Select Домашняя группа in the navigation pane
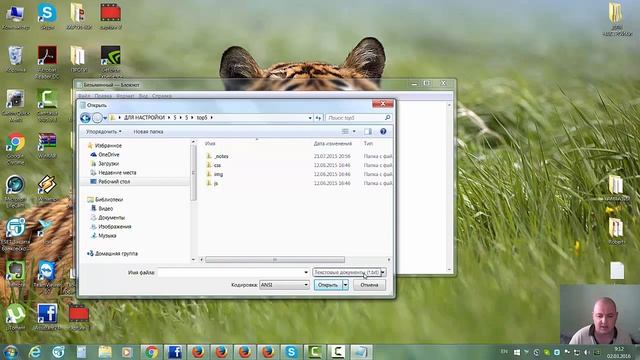This screenshot has height=360, width=640. [116, 253]
